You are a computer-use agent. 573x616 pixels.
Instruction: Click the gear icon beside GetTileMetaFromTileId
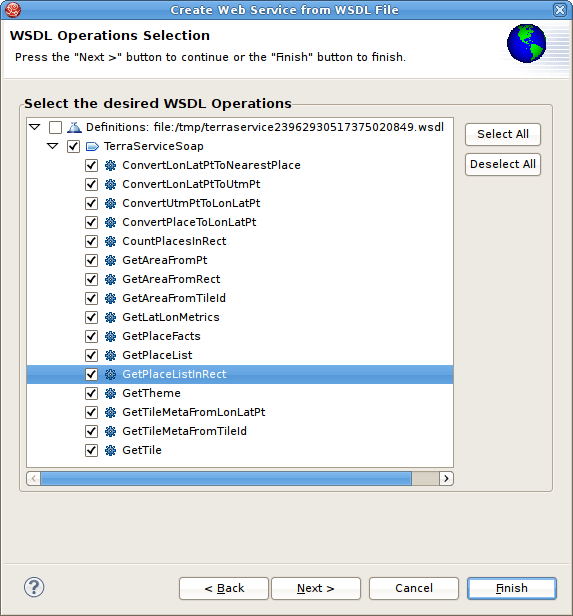pos(110,431)
